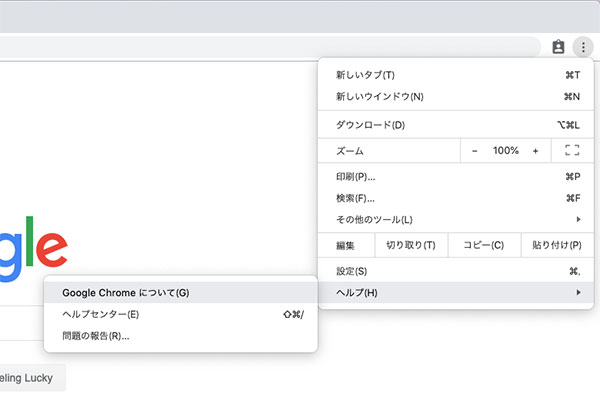600x407 pixels.
Task: Choose 問題の報告(R)... option
Action: coord(95,336)
